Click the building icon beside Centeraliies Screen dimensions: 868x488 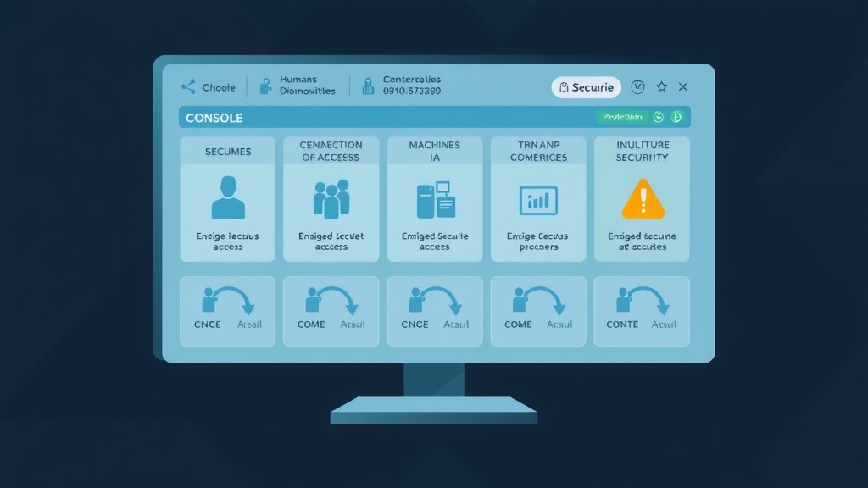pos(368,86)
